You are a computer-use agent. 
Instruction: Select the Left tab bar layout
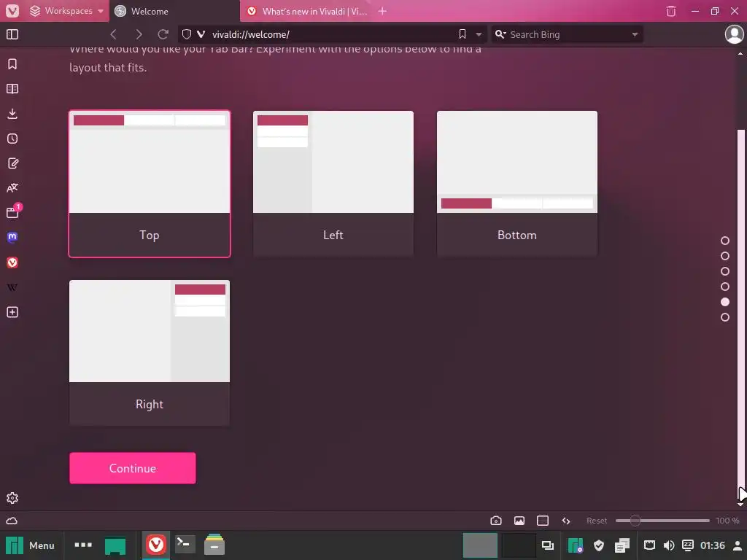[333, 184]
